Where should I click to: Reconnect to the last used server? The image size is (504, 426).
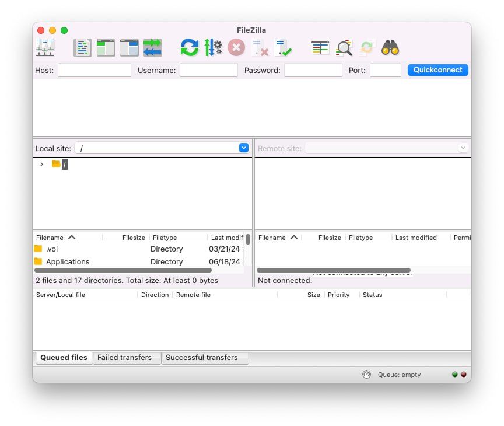[x=283, y=48]
